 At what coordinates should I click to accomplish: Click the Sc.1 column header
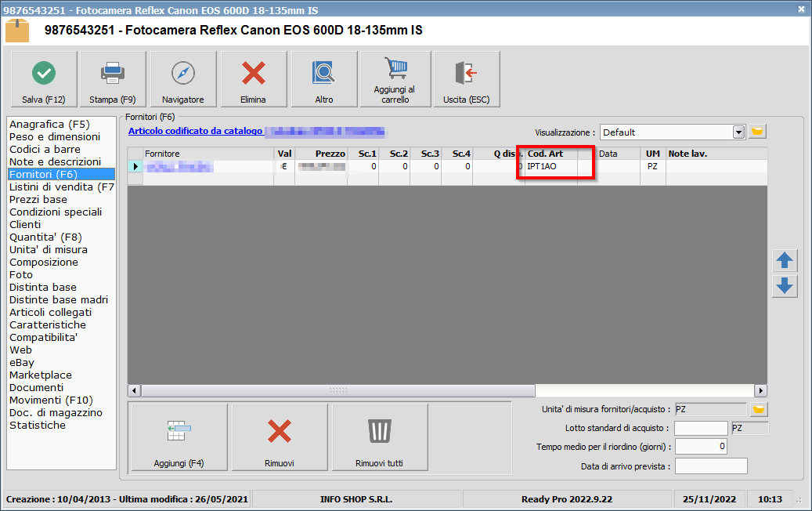click(363, 154)
